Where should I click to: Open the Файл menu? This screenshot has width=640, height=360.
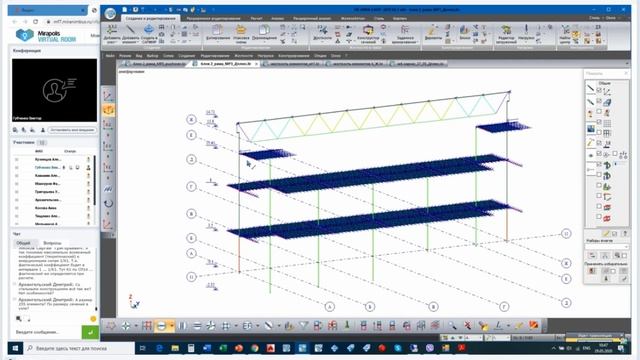pyautogui.click(x=110, y=56)
